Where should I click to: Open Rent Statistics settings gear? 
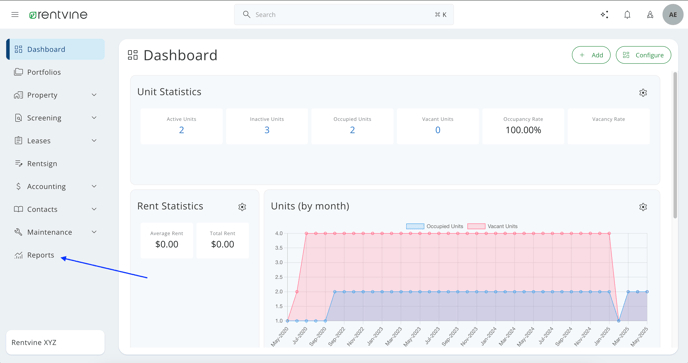242,207
